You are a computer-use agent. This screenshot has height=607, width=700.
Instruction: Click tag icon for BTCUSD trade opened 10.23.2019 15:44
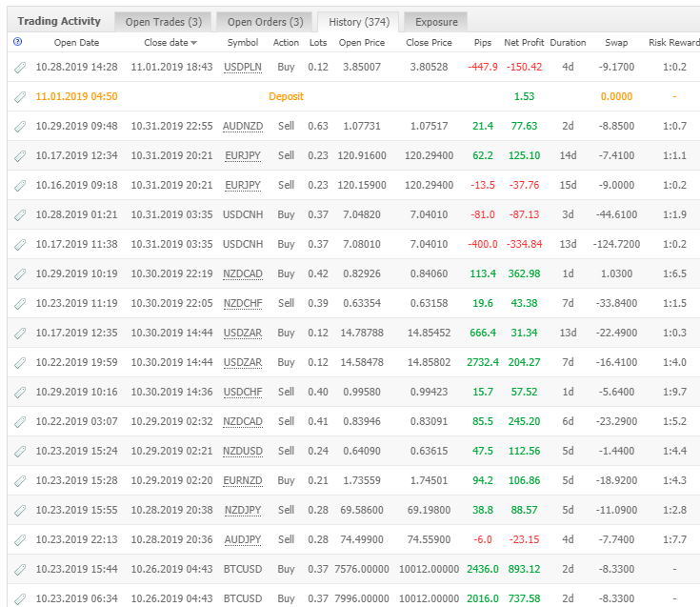(x=20, y=570)
